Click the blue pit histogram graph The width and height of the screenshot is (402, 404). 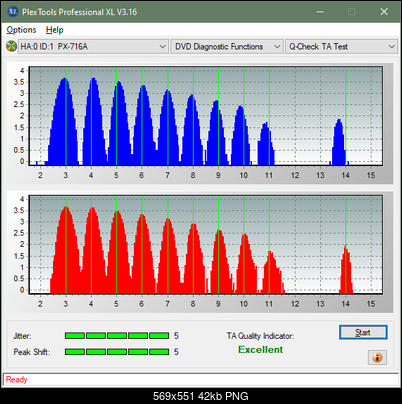point(206,116)
